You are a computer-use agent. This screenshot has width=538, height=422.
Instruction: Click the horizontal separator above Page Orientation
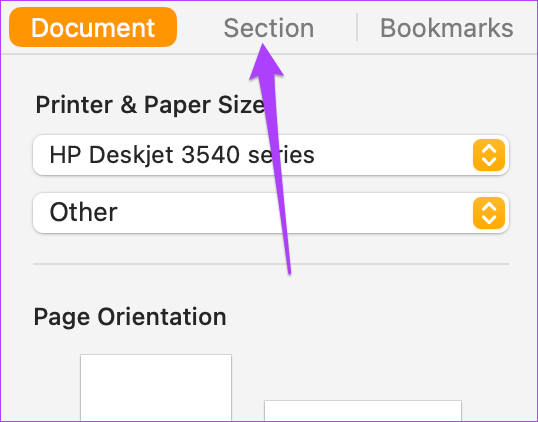pos(271,264)
